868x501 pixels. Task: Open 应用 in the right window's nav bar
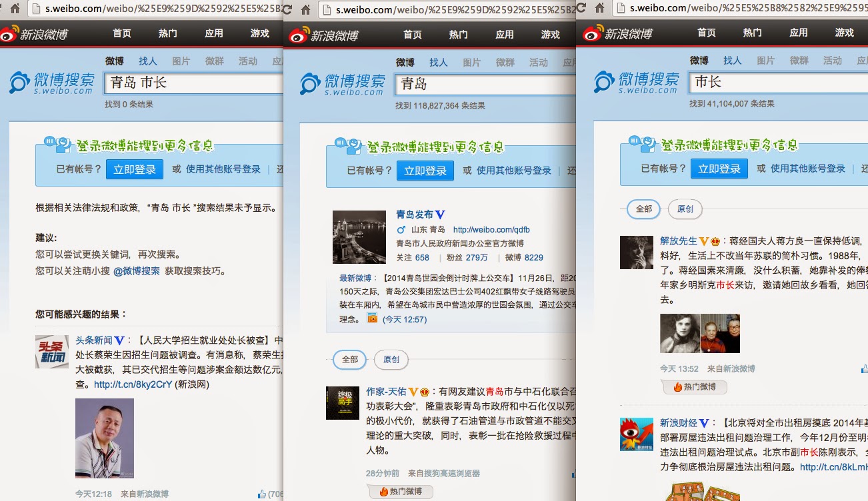799,33
